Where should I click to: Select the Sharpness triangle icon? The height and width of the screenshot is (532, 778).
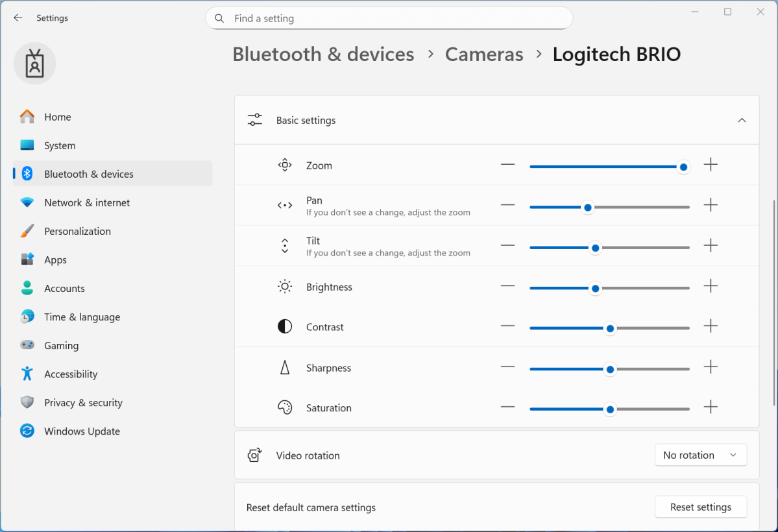pos(284,367)
